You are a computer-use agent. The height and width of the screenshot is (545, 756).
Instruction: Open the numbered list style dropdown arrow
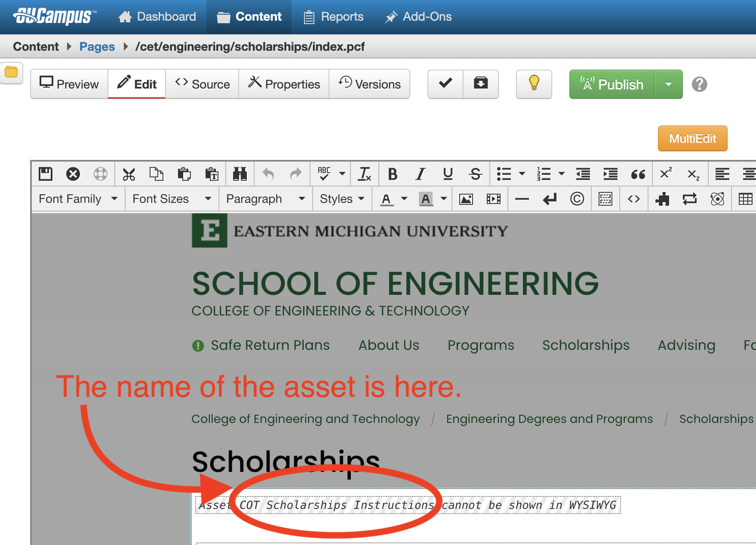[x=562, y=174]
